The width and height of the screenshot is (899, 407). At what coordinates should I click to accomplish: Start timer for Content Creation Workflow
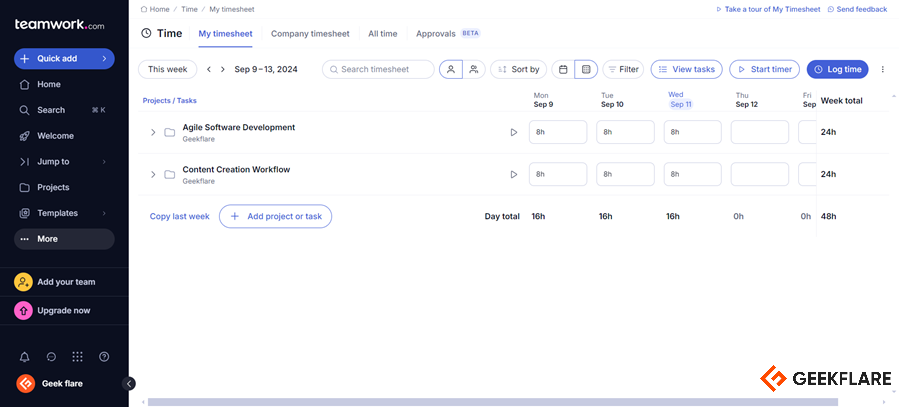click(514, 174)
